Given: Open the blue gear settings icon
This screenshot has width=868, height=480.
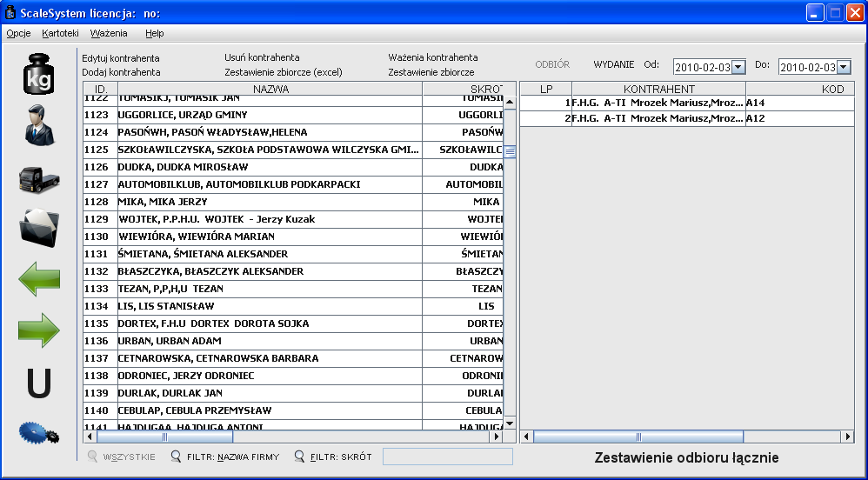Looking at the screenshot, I should 39,433.
